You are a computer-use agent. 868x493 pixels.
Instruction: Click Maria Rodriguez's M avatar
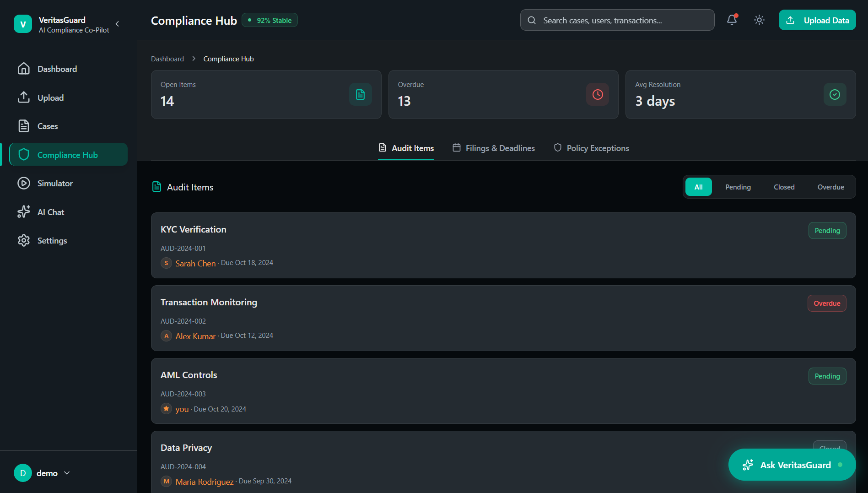pos(166,482)
